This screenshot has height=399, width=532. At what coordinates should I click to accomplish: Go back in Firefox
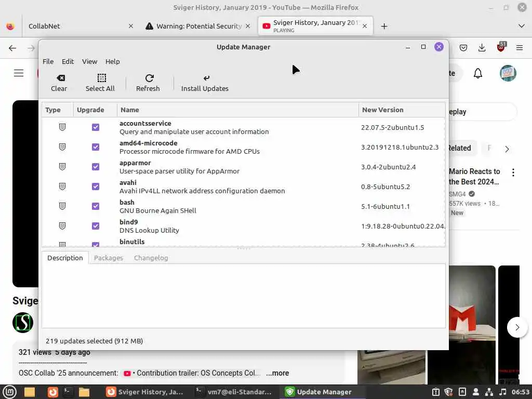pyautogui.click(x=12, y=48)
